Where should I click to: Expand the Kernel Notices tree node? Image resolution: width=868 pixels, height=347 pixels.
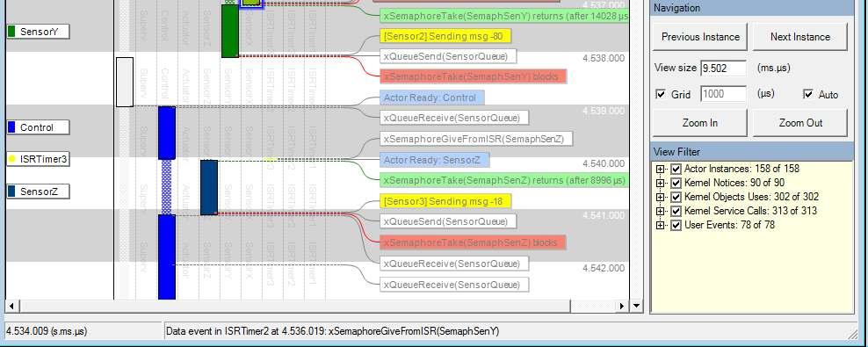coord(660,183)
